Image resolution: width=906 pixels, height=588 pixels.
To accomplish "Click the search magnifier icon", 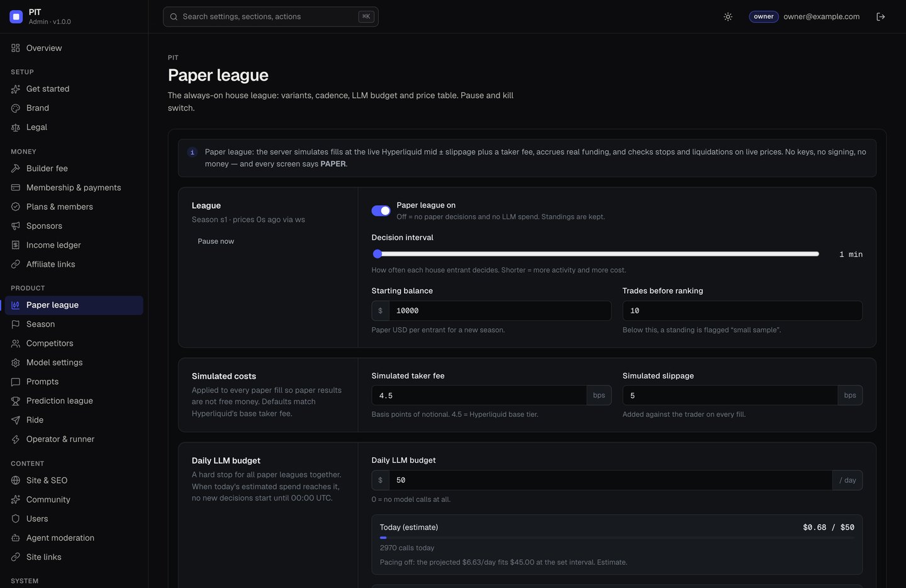I will (174, 17).
